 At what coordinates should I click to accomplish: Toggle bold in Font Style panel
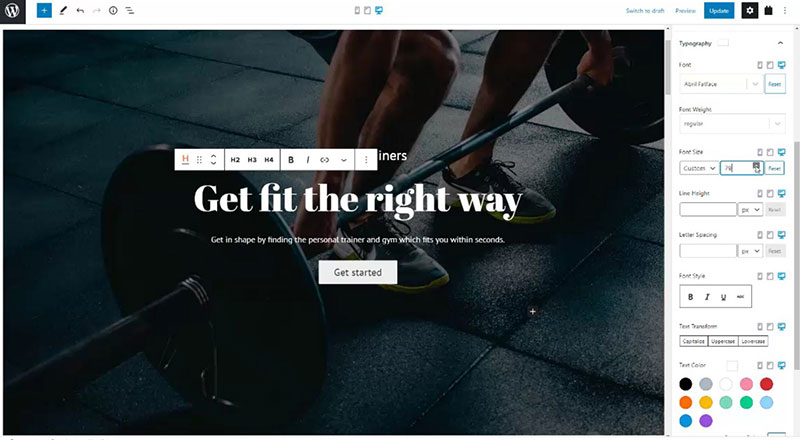click(690, 297)
